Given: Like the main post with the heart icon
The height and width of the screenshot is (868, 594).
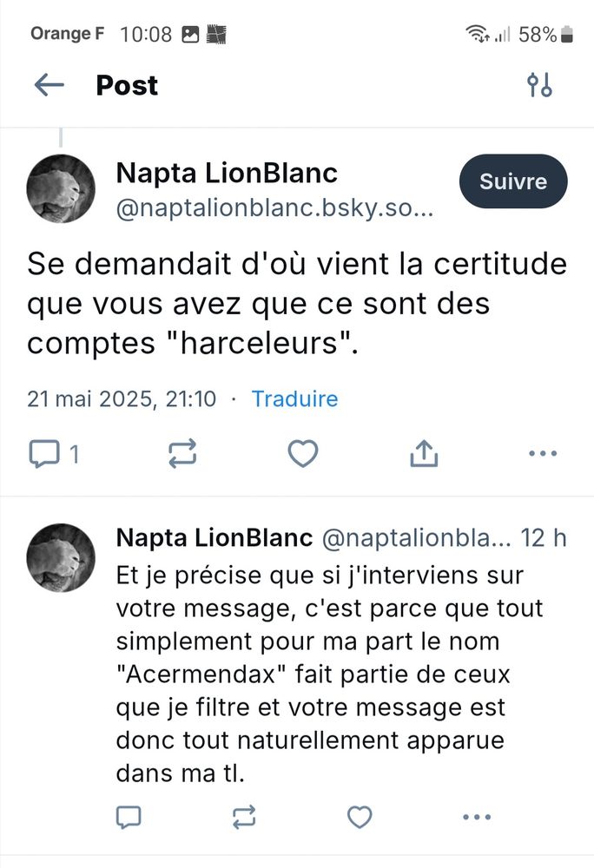Looking at the screenshot, I should click(302, 453).
